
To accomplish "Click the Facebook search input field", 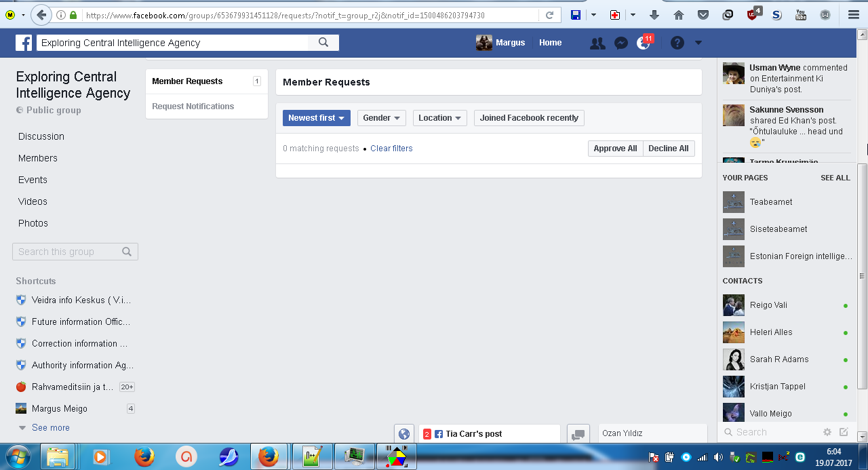I will pyautogui.click(x=172, y=43).
